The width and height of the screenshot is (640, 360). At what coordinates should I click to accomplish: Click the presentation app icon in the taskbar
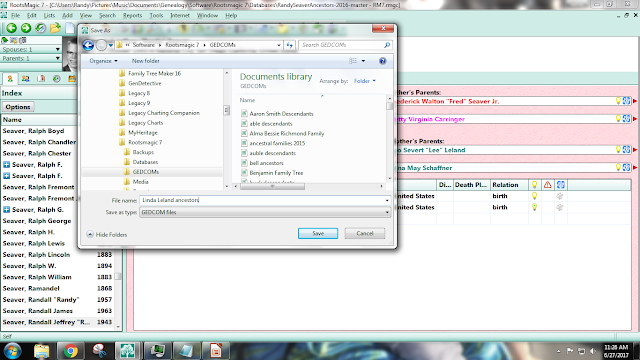216,351
